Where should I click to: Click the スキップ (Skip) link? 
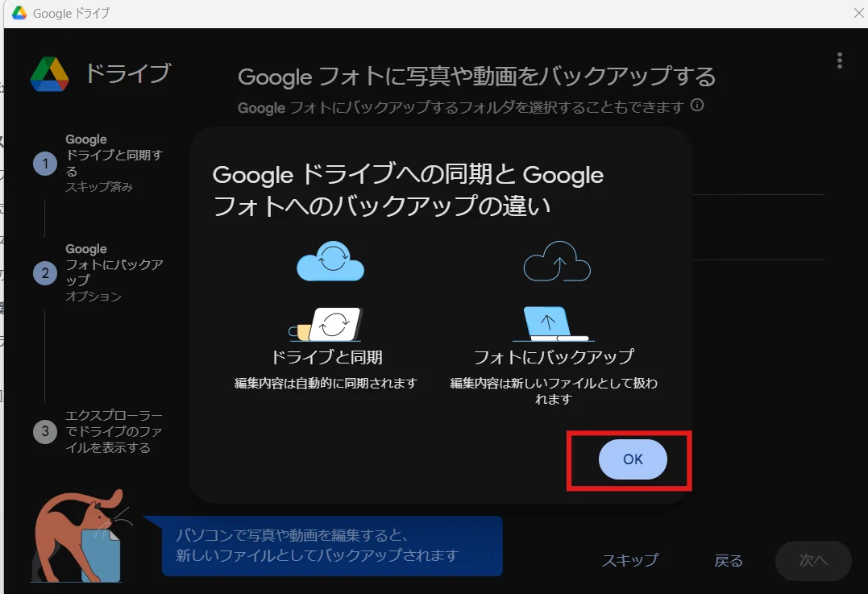(x=630, y=560)
